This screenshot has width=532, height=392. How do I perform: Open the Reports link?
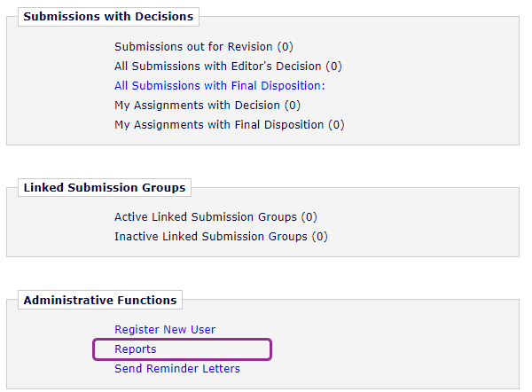point(136,349)
